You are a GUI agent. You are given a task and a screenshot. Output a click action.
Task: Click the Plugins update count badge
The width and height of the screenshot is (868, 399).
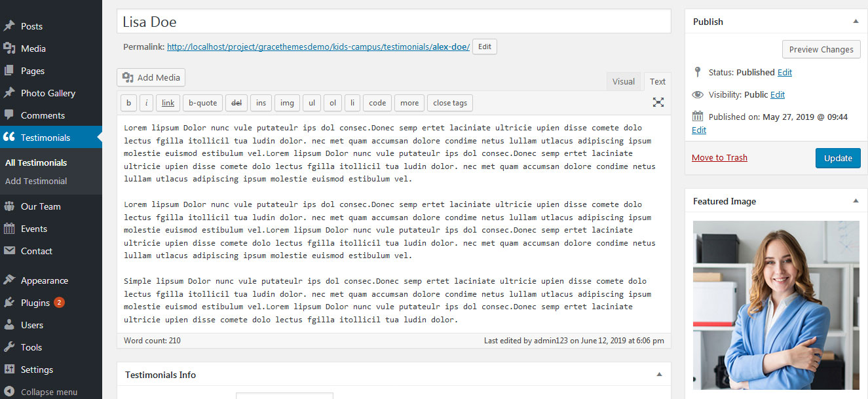click(59, 303)
